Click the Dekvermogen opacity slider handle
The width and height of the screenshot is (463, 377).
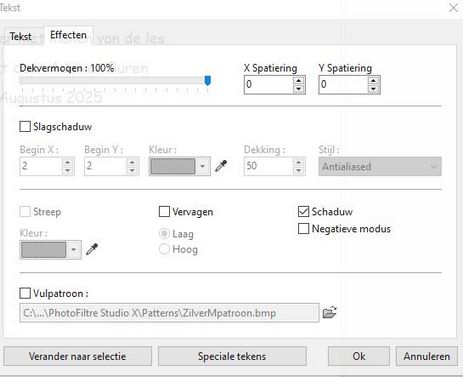click(208, 80)
